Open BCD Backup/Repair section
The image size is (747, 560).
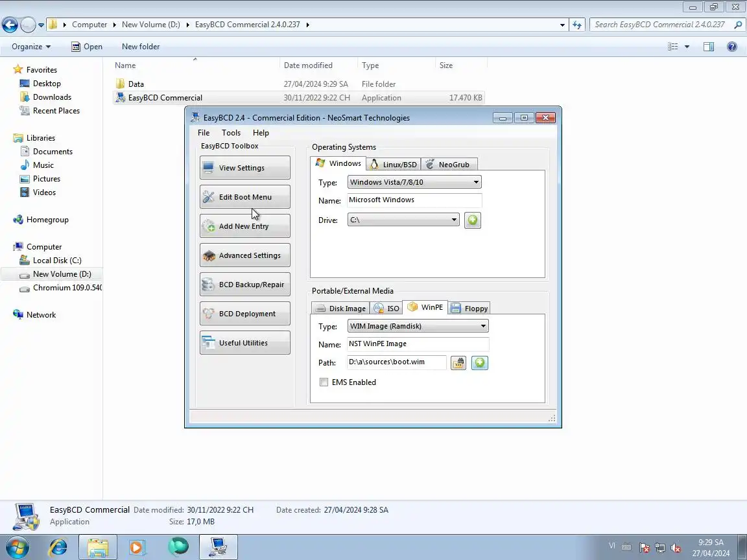(245, 285)
